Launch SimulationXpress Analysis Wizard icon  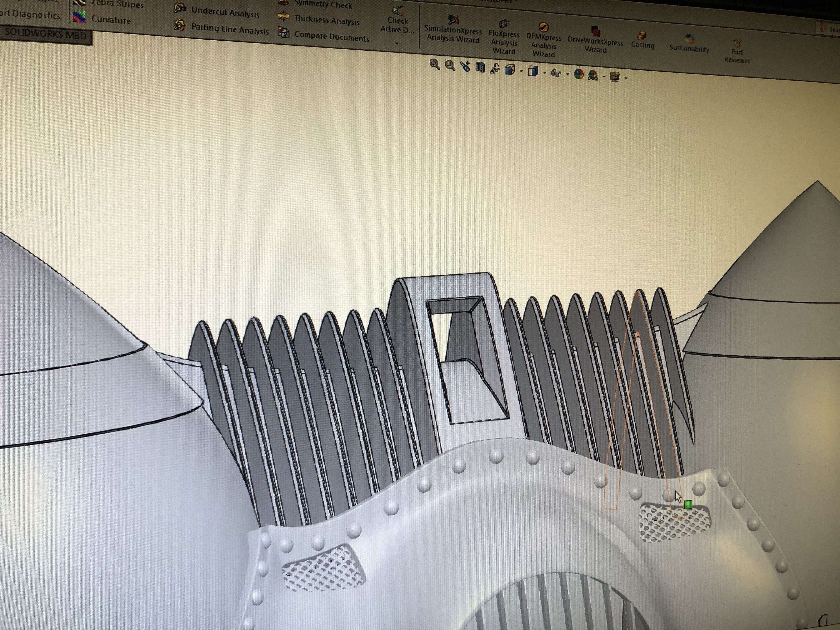pos(453,19)
